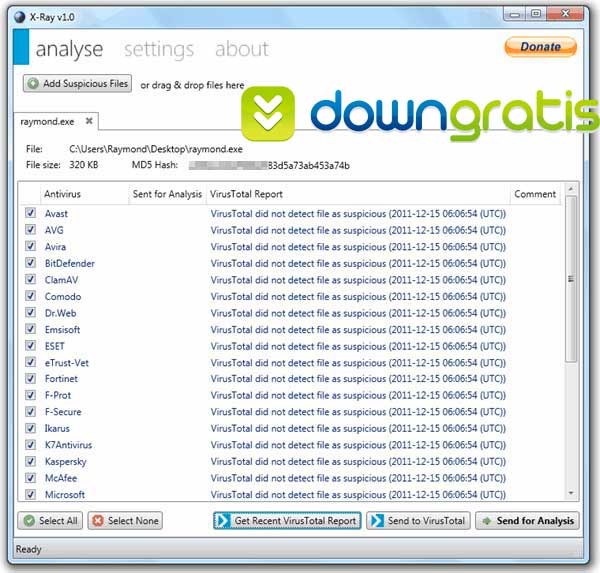
Task: Click the 320 KB file size value
Action: (83, 165)
